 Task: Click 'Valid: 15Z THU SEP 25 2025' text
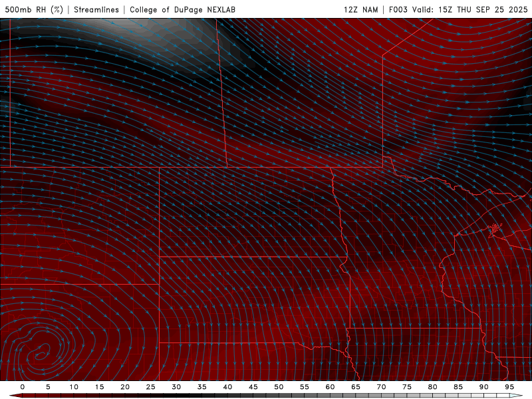click(x=470, y=9)
